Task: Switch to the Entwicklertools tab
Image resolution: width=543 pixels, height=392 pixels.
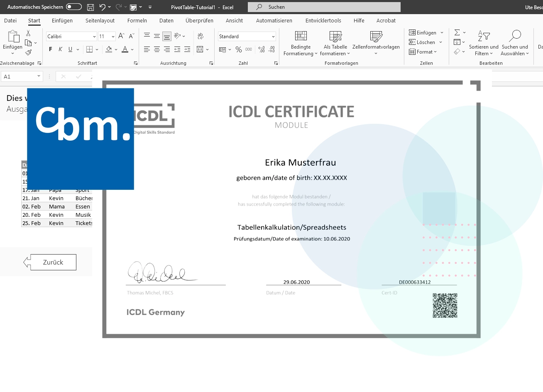Action: tap(323, 20)
